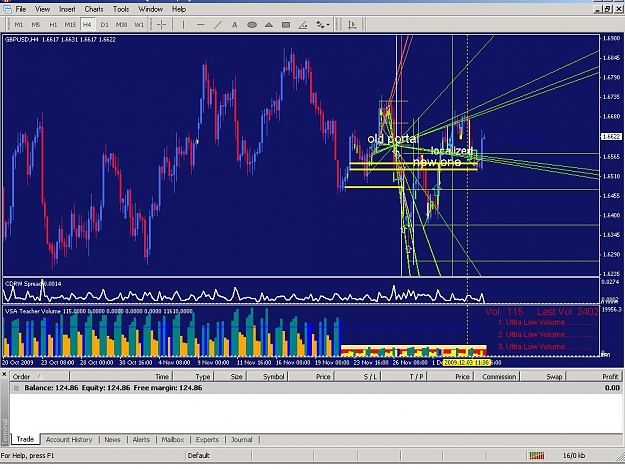The width and height of the screenshot is (625, 469).
Task: Select the trendline drawing tool
Action: (218, 25)
